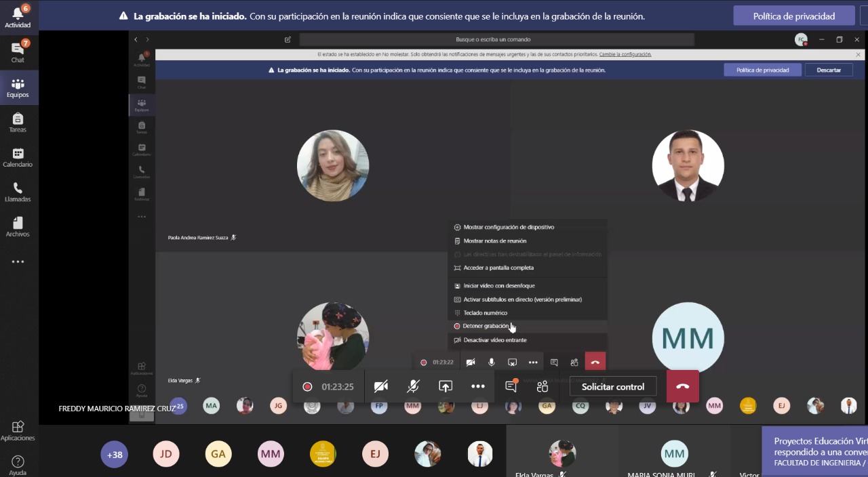Hang up using small shared-window red button

[595, 362]
